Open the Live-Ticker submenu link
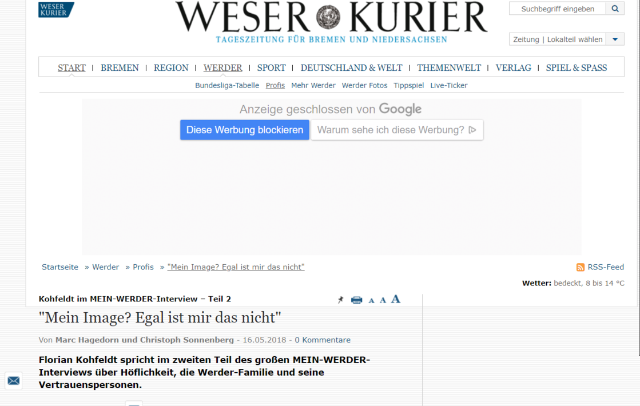640x406 pixels. pyautogui.click(x=449, y=85)
